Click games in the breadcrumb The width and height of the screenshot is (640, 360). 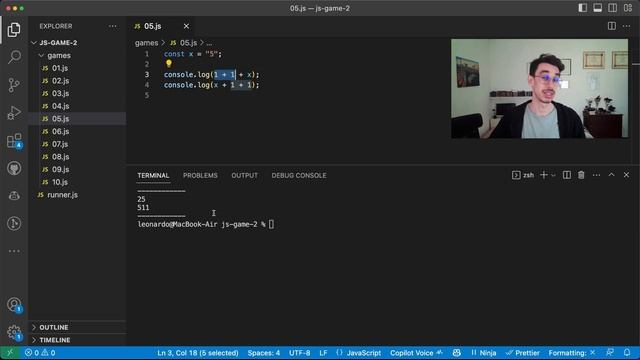(146, 43)
